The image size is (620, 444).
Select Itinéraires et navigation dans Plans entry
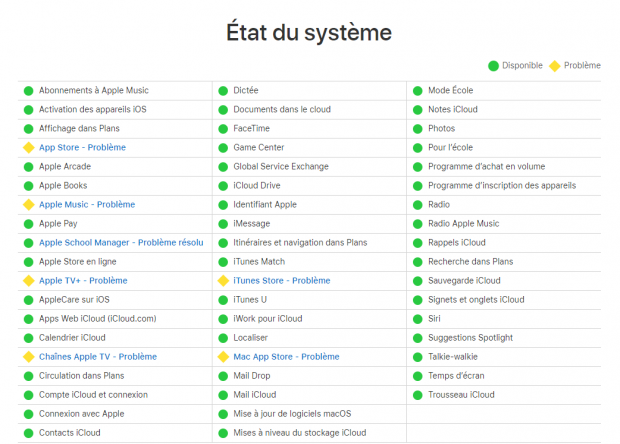click(x=300, y=242)
